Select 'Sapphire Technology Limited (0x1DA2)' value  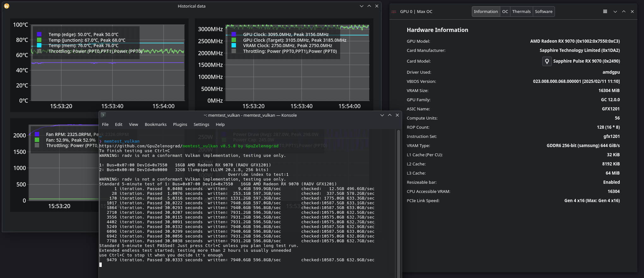(x=580, y=50)
